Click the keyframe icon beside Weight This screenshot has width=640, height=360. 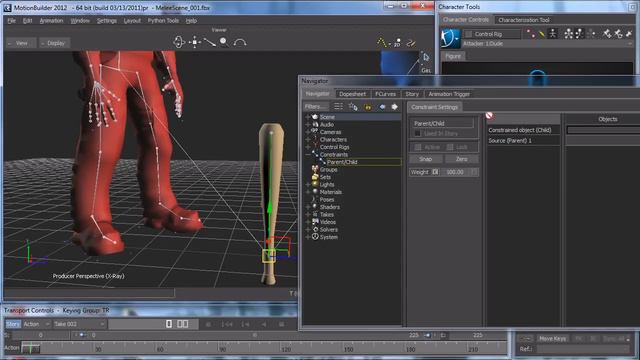tap(435, 172)
